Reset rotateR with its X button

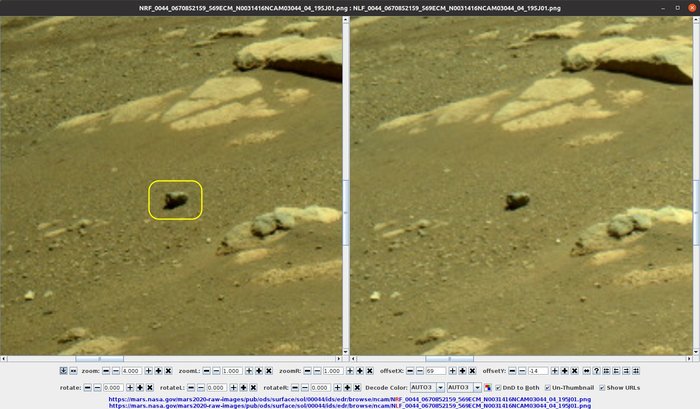point(357,388)
